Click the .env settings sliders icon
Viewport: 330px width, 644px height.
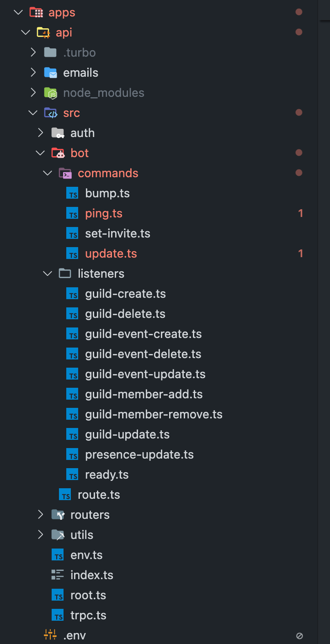(50, 635)
